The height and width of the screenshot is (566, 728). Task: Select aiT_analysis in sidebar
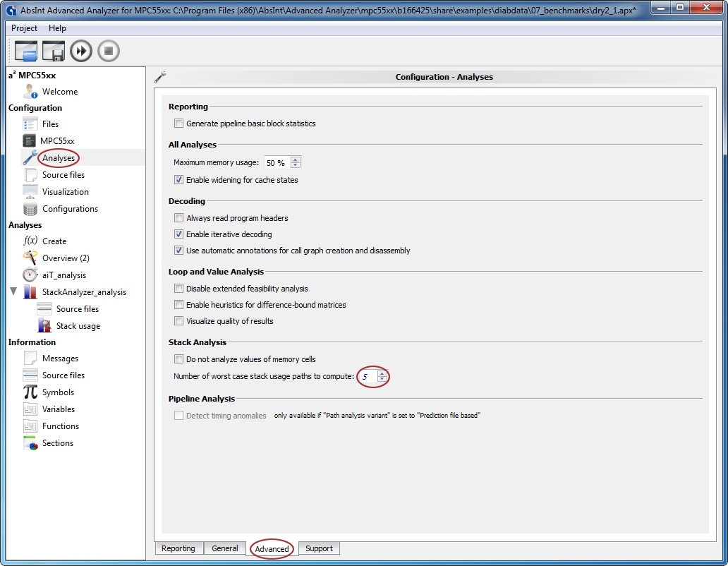(64, 275)
